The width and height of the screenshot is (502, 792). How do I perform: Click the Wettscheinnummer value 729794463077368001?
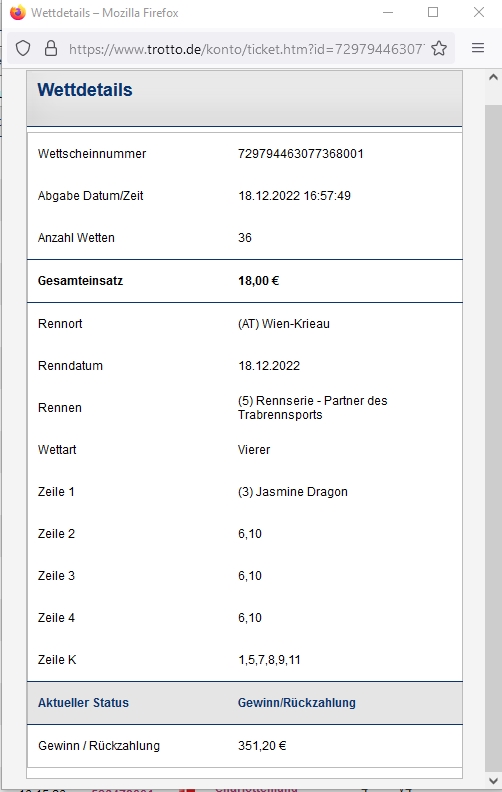[300, 154]
